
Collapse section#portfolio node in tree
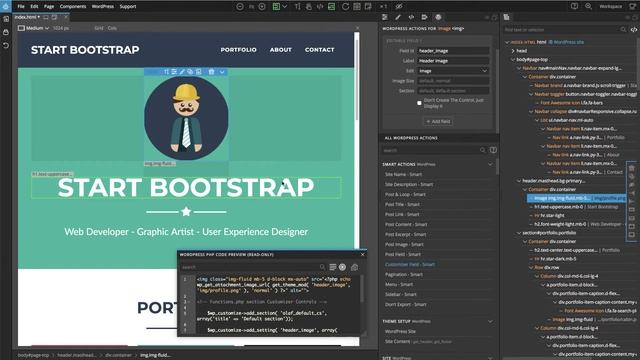(519, 233)
